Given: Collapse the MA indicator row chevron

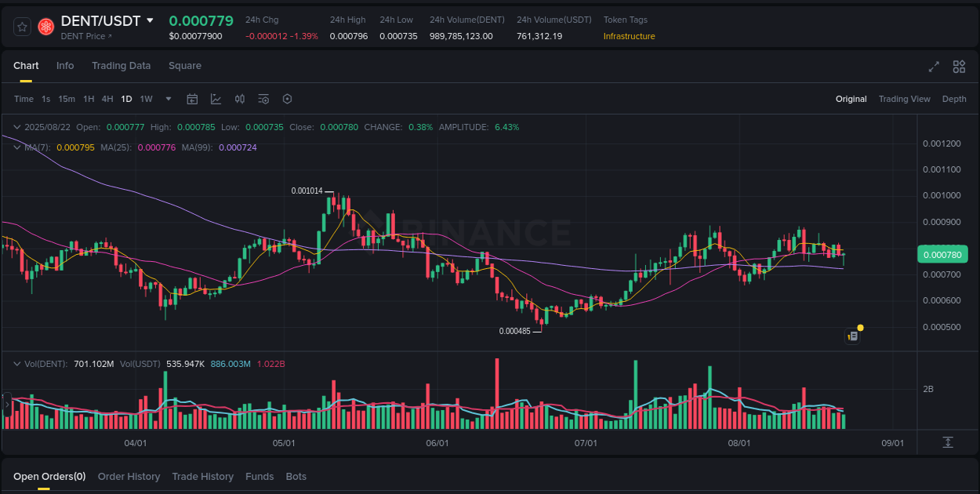Looking at the screenshot, I should tap(16, 147).
